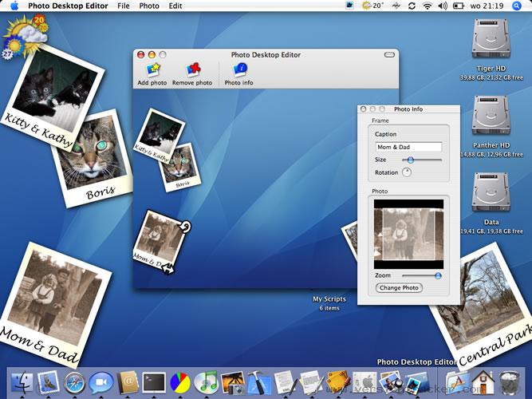This screenshot has height=399, width=532.
Task: Click the Caption text field
Action: pyautogui.click(x=408, y=147)
